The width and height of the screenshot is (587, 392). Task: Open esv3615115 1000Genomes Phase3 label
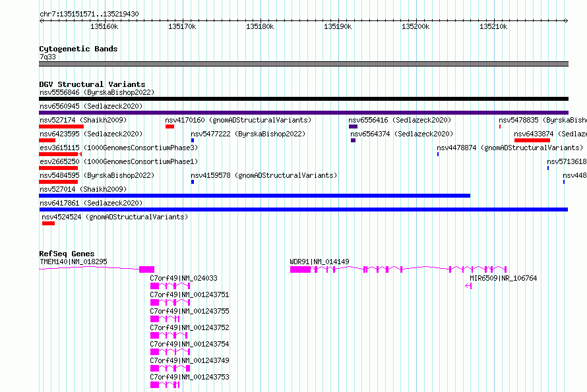[119, 148]
